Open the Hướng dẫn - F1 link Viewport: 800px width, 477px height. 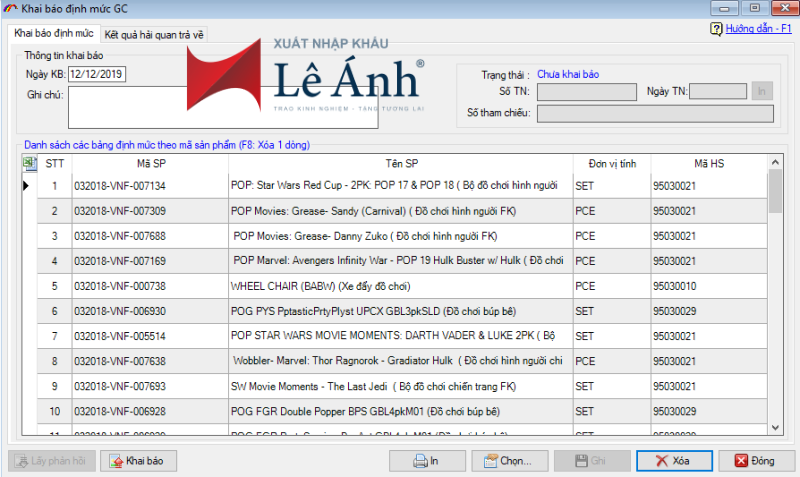[758, 29]
